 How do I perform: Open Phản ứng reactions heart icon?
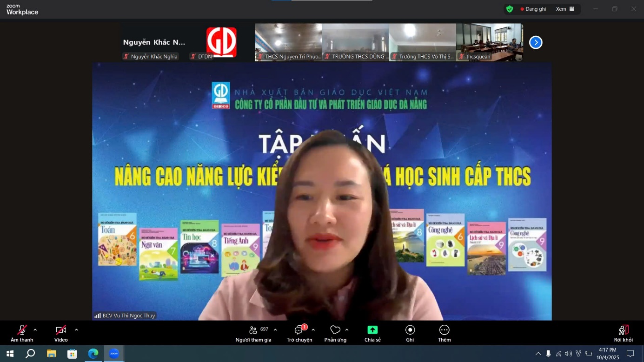coord(335,330)
